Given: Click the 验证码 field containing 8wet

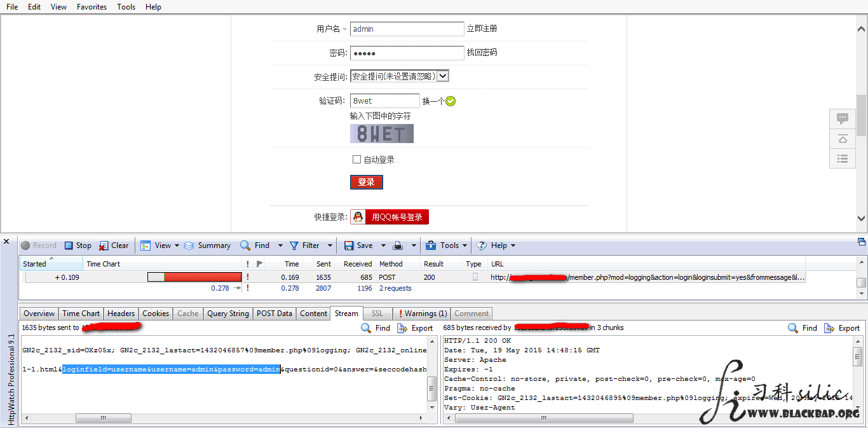Looking at the screenshot, I should pos(385,100).
